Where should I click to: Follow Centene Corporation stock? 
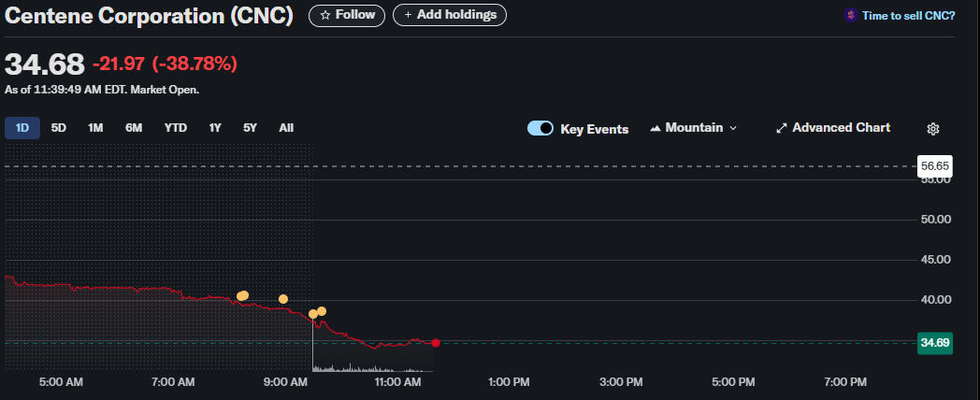pyautogui.click(x=348, y=15)
